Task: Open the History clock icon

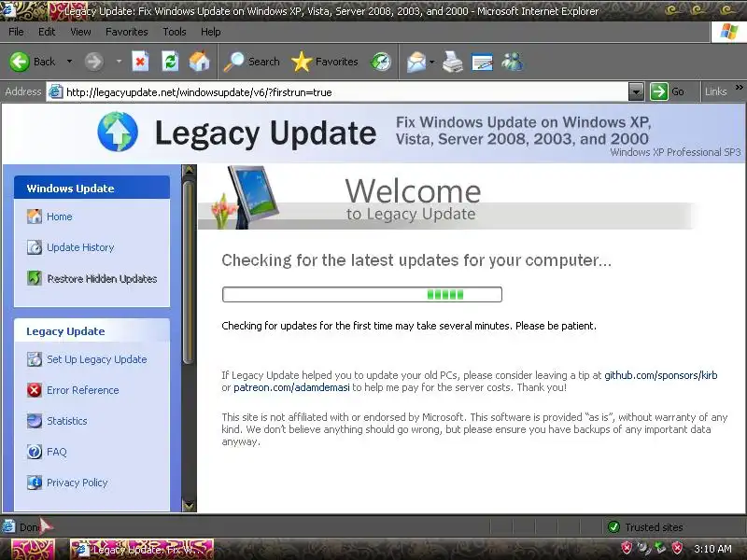Action: point(381,62)
